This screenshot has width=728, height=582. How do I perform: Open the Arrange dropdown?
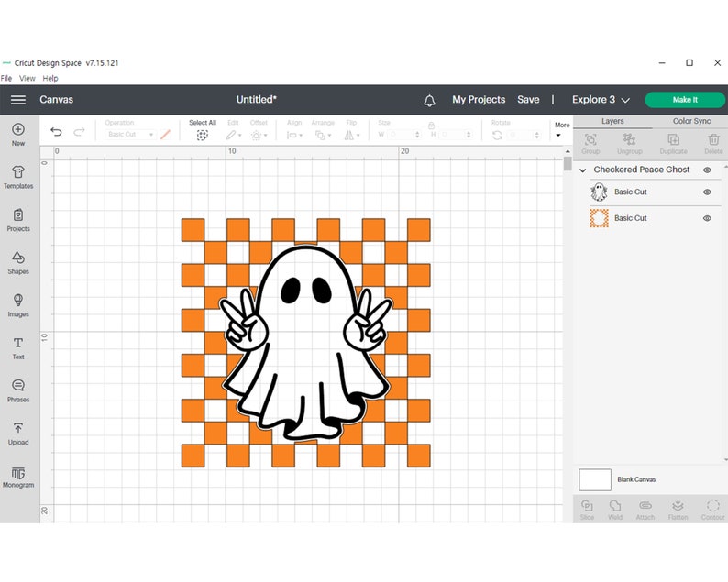coord(323,135)
